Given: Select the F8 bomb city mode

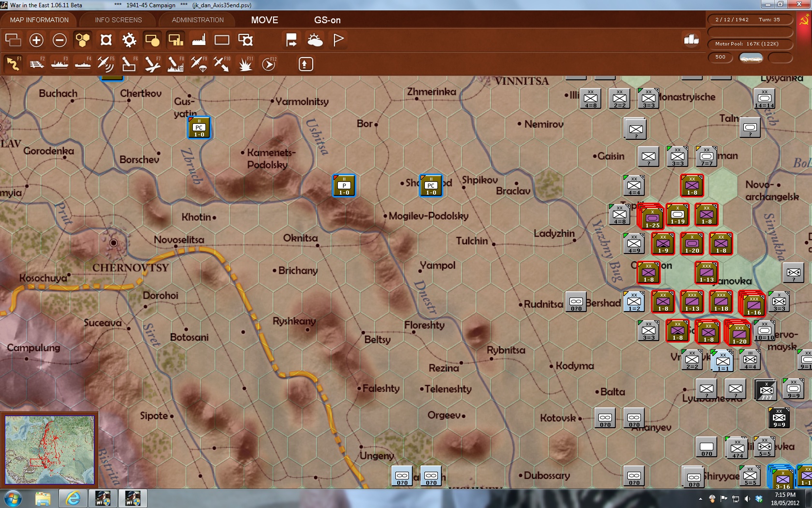Looking at the screenshot, I should pos(175,64).
